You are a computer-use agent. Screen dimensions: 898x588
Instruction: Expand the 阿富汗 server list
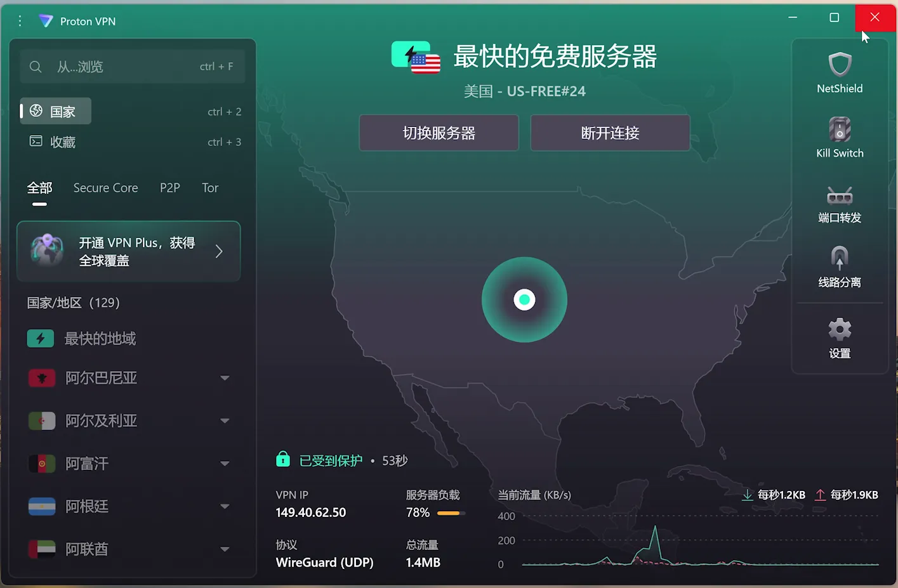coord(225,464)
